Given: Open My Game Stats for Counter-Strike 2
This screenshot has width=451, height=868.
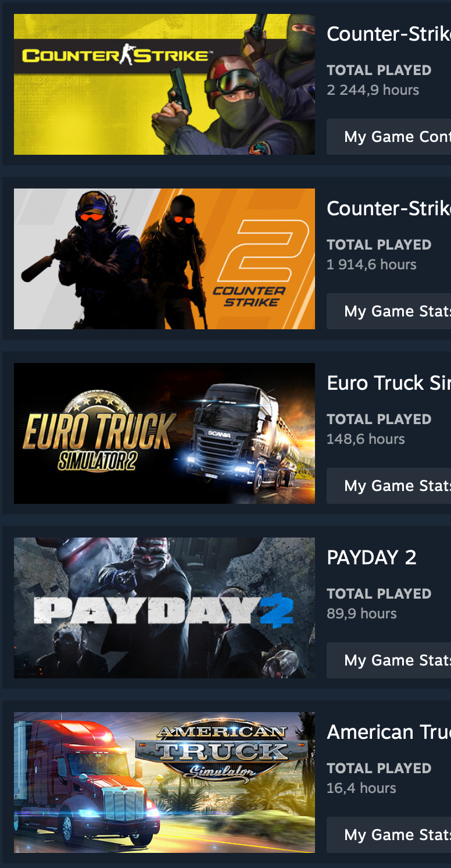Looking at the screenshot, I should pyautogui.click(x=389, y=311).
